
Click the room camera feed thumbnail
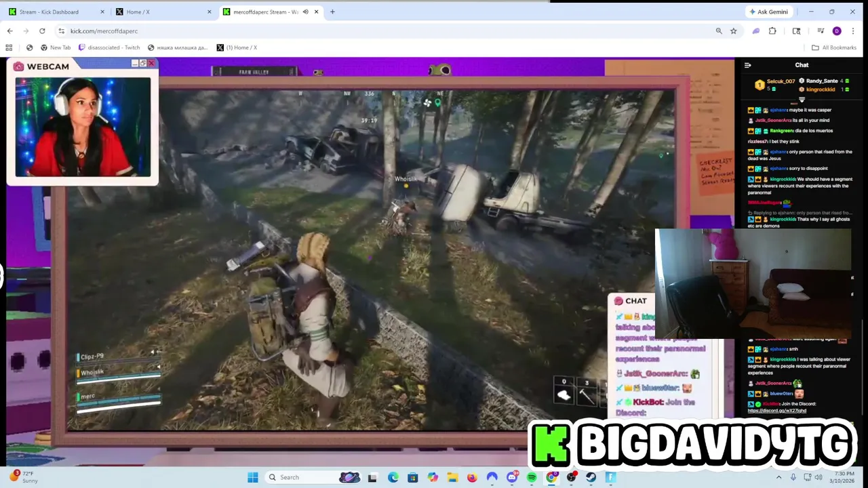(753, 283)
